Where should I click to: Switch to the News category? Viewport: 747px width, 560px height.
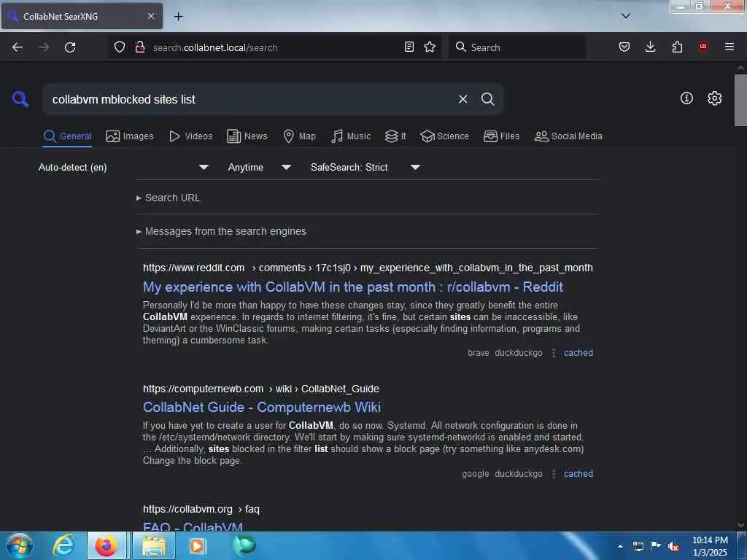(247, 136)
